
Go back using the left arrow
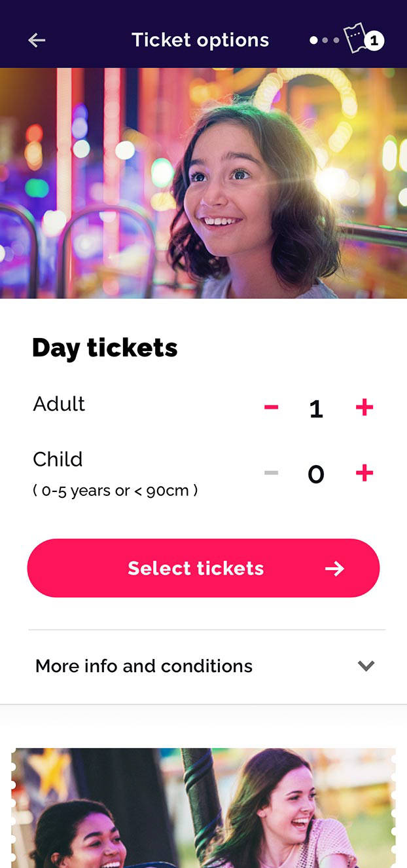tap(37, 41)
